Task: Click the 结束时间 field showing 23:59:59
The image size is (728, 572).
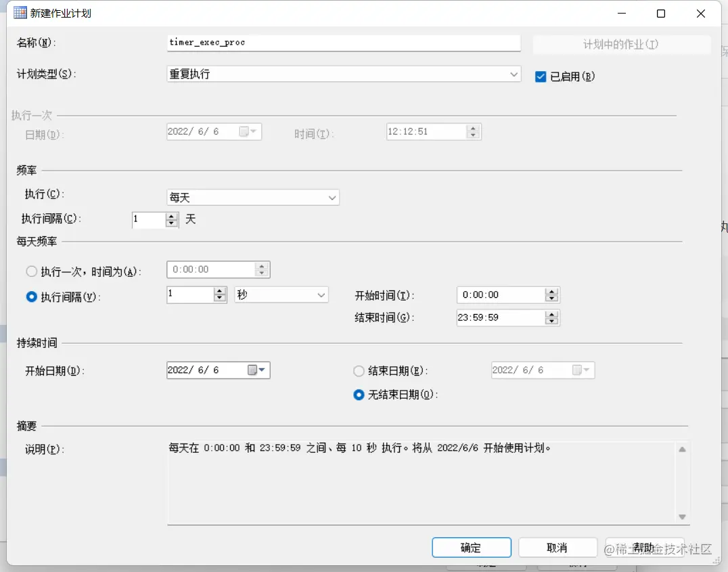Action: pyautogui.click(x=501, y=318)
